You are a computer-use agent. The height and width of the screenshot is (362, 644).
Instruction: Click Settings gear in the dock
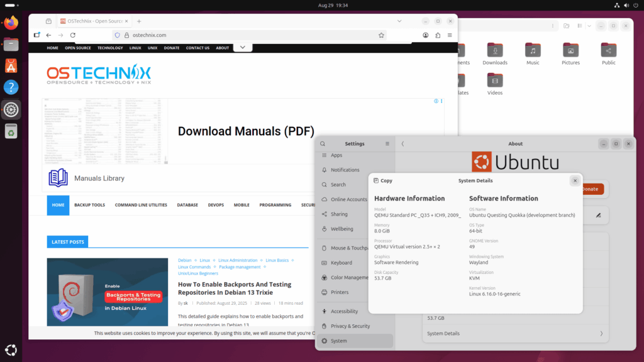click(x=11, y=109)
